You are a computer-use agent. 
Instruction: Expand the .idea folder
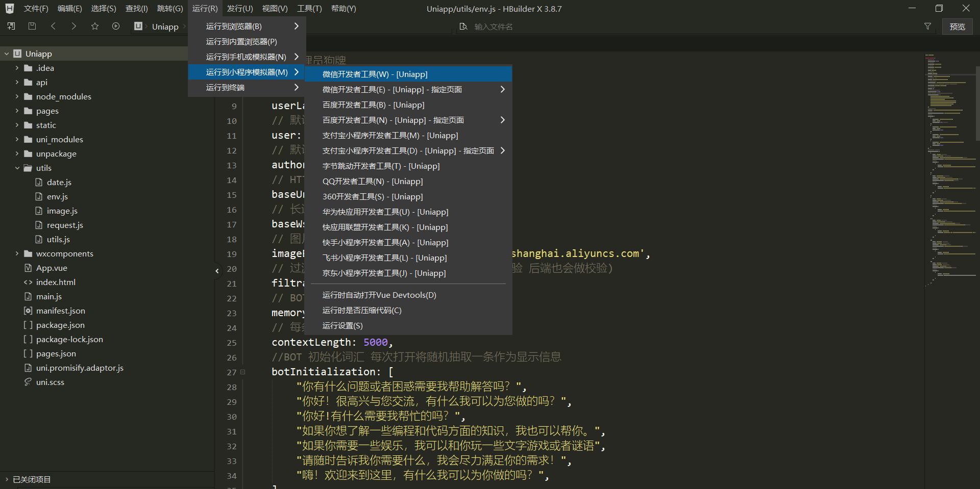[x=17, y=68]
